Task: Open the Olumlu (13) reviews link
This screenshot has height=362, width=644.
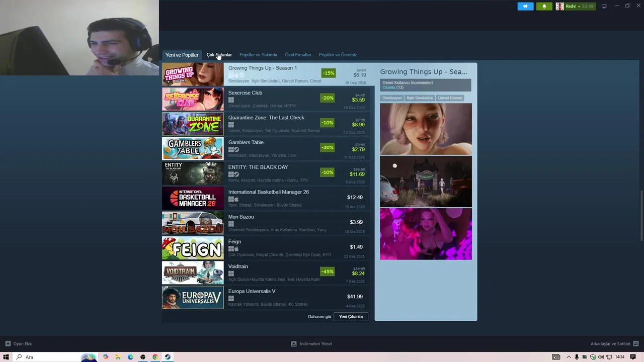Action: click(x=393, y=87)
